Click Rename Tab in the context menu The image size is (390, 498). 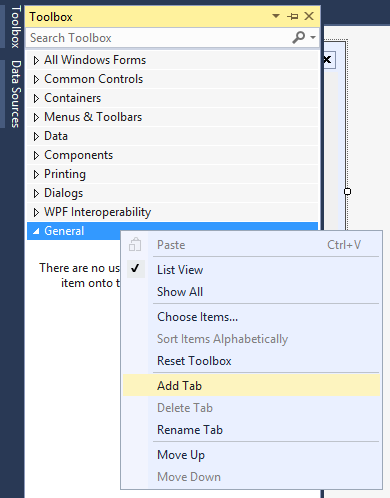point(252,430)
